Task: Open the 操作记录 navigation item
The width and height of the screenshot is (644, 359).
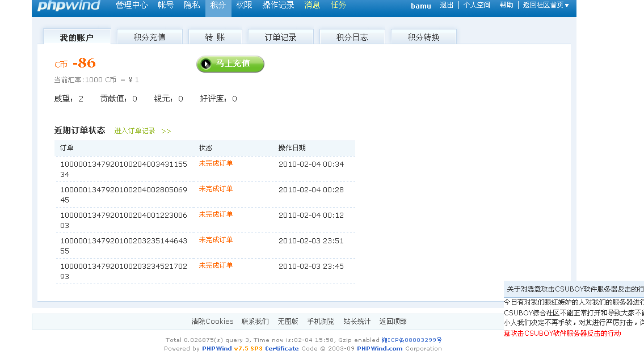Action: click(278, 5)
